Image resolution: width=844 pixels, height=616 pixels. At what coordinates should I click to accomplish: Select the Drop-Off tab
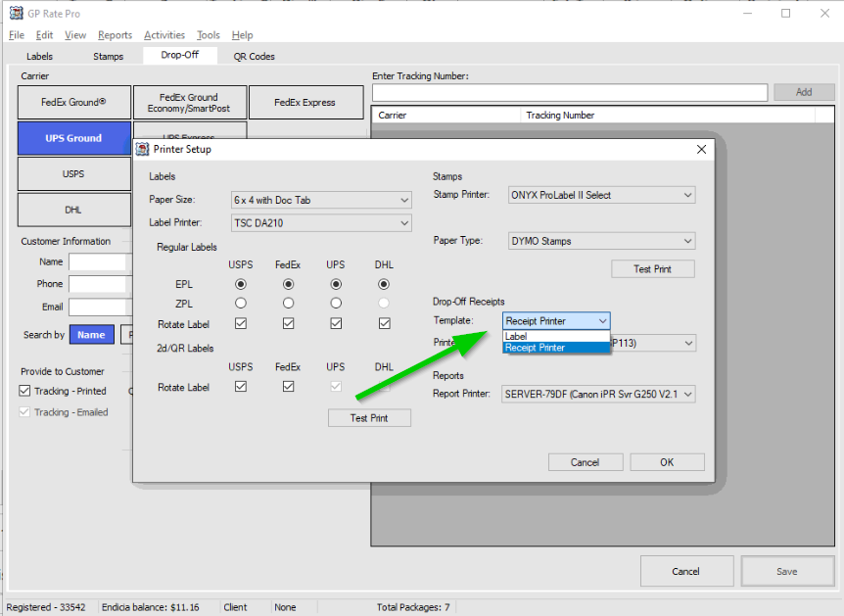pos(180,55)
